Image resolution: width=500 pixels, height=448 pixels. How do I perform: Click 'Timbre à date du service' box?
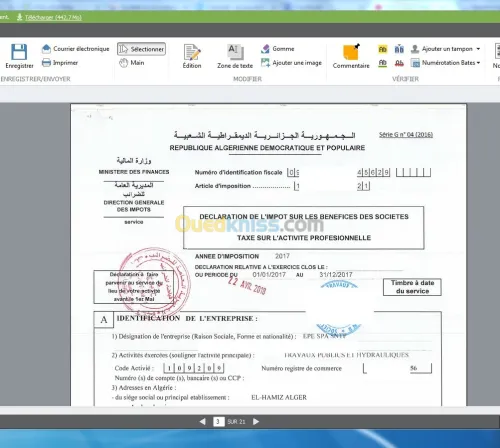[412, 287]
